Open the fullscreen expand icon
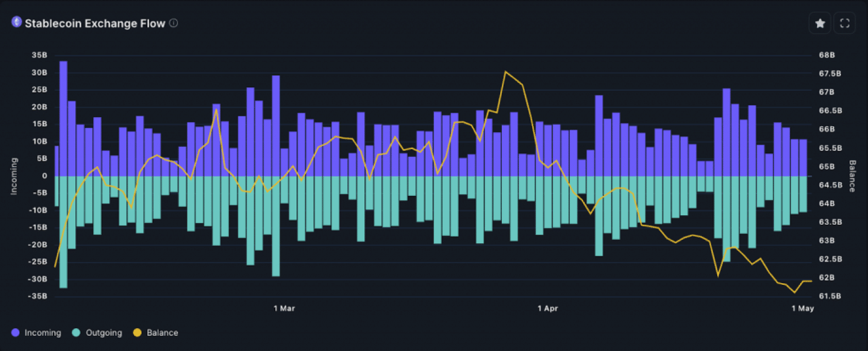 tap(844, 23)
